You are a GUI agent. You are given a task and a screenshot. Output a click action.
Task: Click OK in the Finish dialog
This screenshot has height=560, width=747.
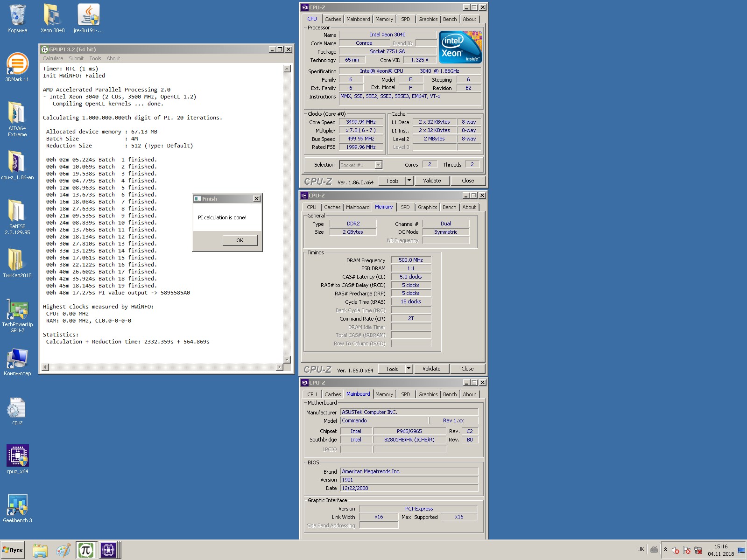point(240,240)
